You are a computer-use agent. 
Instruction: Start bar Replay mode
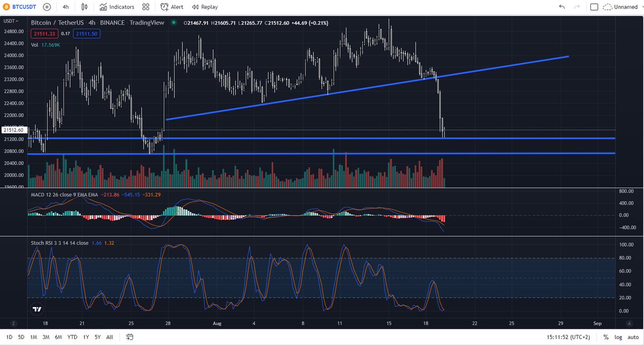click(204, 7)
